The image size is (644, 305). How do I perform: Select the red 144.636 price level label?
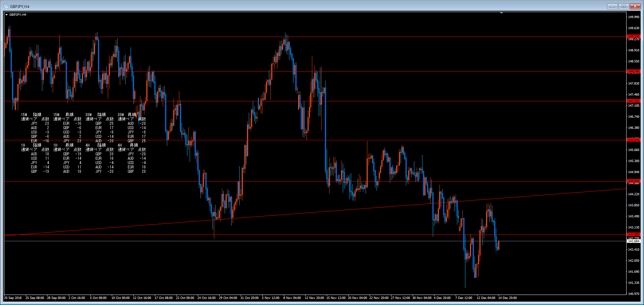634,181
